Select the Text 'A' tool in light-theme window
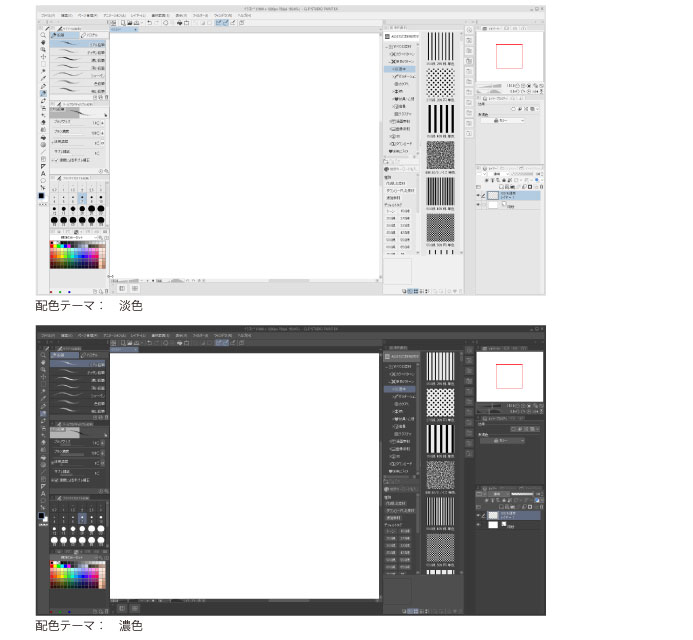This screenshot has height=640, width=693. pyautogui.click(x=43, y=174)
